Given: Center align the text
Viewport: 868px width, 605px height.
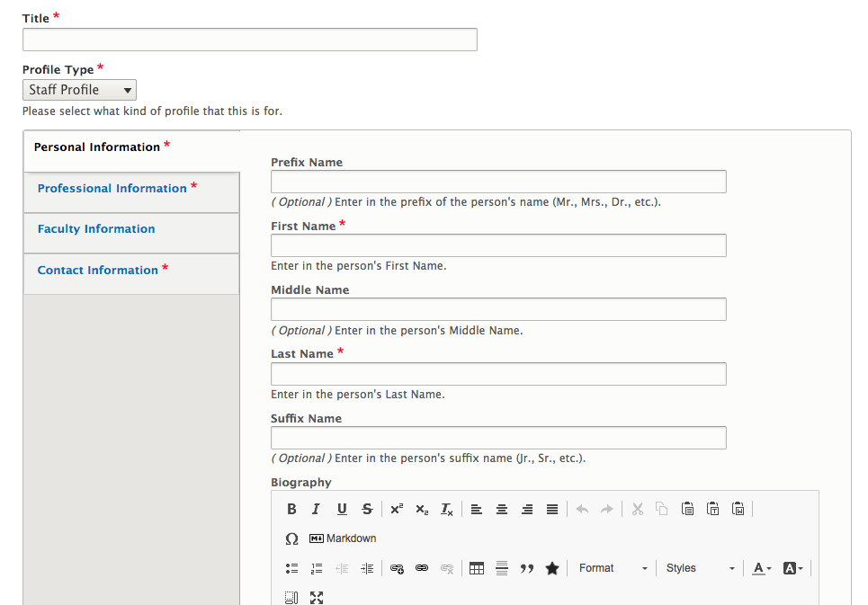Looking at the screenshot, I should click(x=502, y=509).
